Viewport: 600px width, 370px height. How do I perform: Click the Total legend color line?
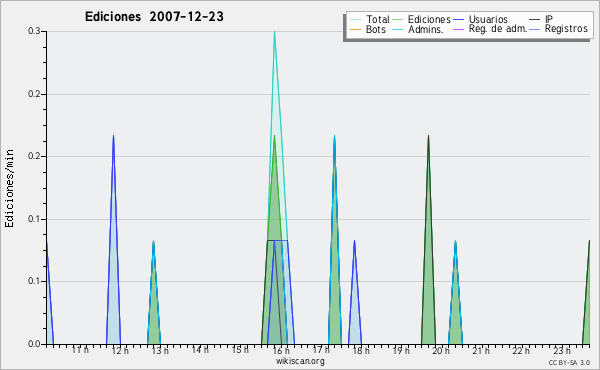pyautogui.click(x=355, y=19)
